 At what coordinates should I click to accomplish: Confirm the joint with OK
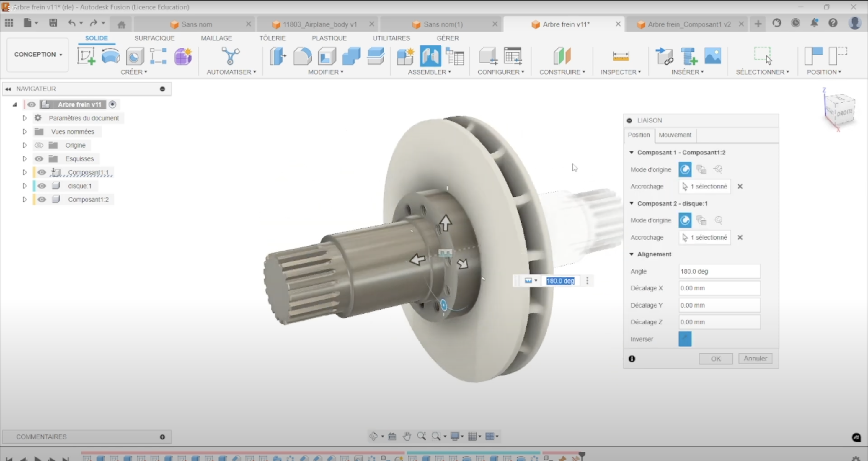(x=716, y=359)
